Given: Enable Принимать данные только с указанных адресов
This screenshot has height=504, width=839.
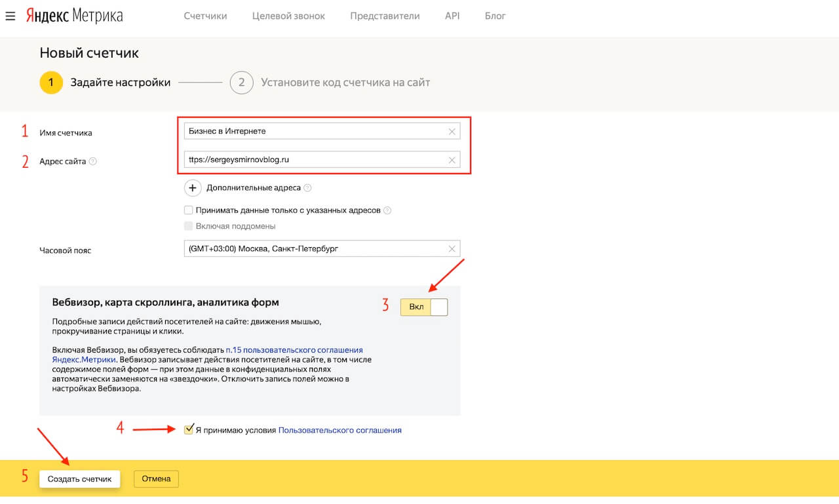Looking at the screenshot, I should click(189, 210).
